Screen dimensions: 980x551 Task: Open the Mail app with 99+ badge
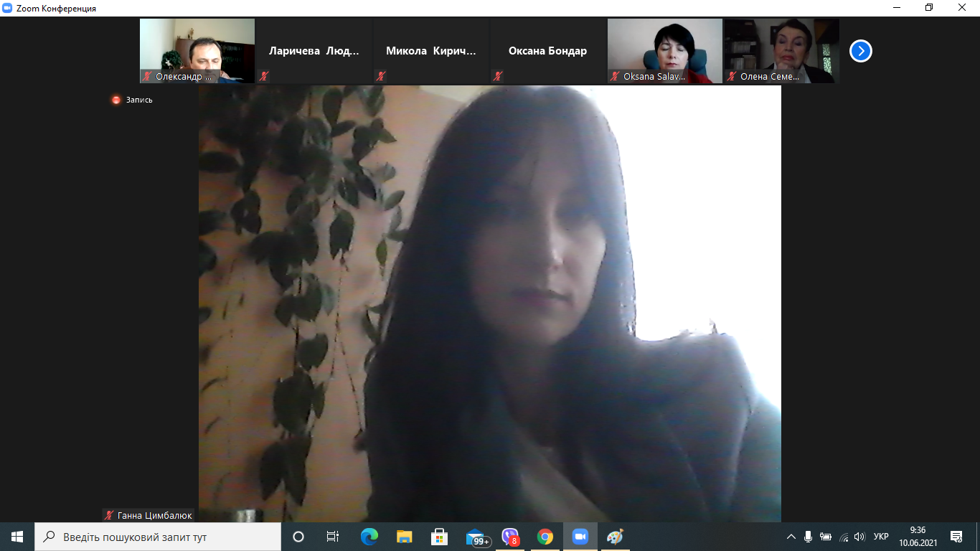click(x=476, y=537)
